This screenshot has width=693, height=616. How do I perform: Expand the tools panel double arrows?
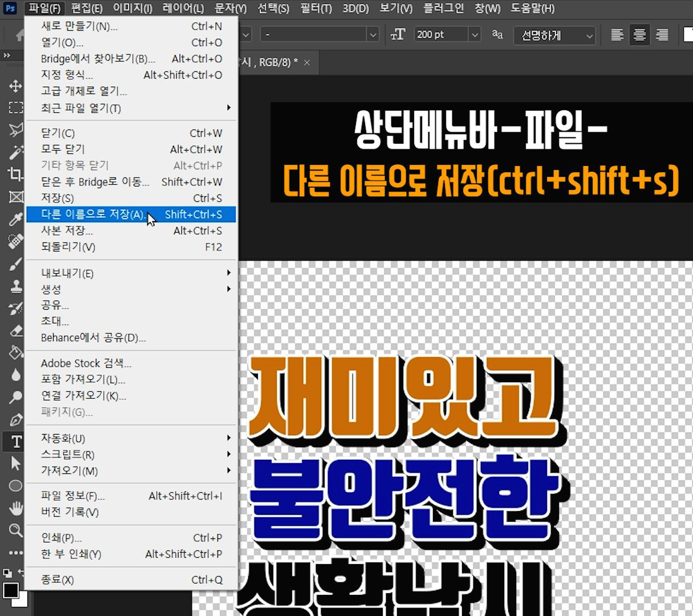(x=7, y=55)
